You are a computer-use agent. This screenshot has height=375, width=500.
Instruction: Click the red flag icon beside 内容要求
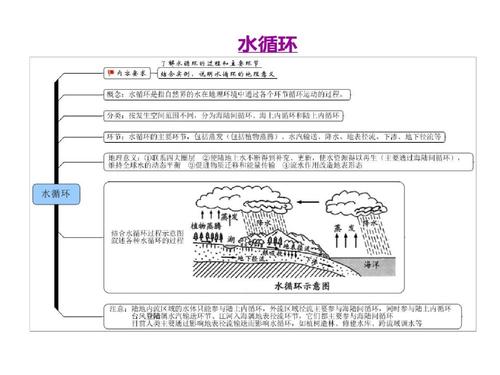[x=111, y=72]
